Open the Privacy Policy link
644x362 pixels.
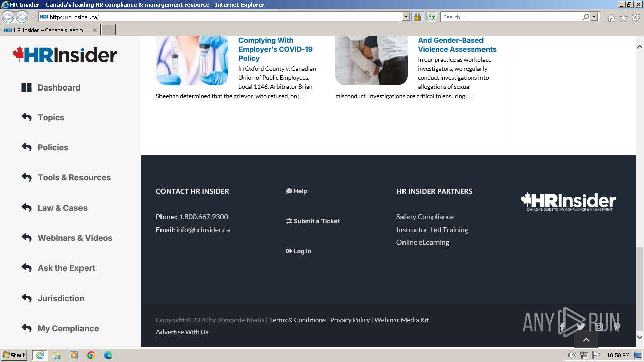pyautogui.click(x=350, y=320)
